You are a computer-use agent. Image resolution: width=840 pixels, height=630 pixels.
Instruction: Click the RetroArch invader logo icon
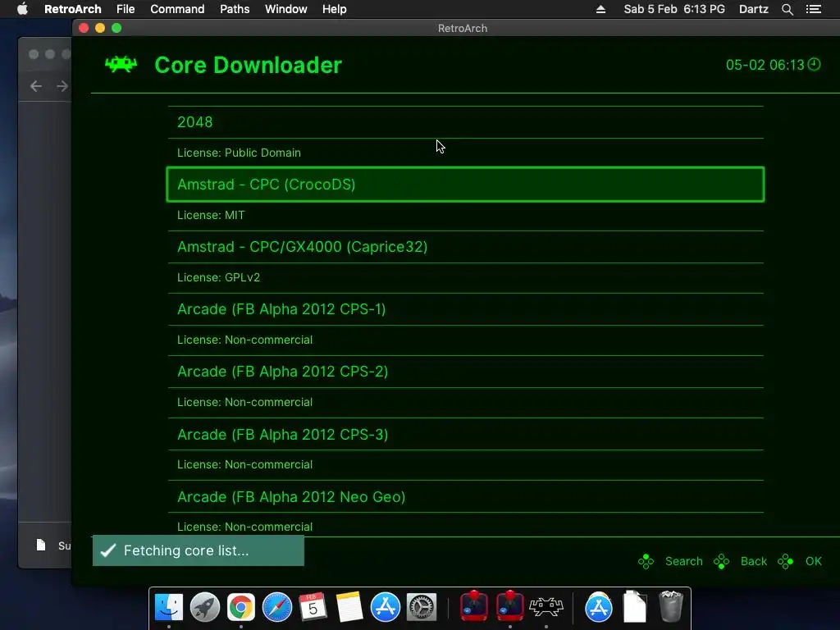click(121, 64)
